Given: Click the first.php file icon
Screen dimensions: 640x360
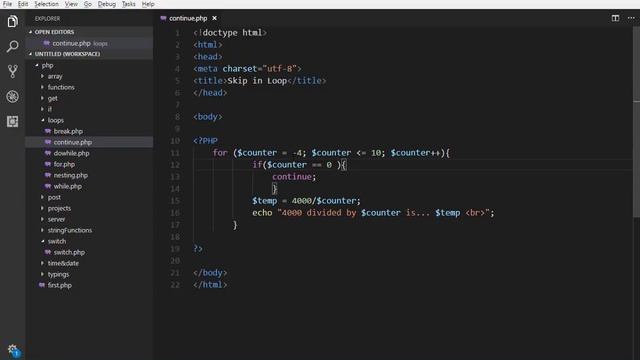Looking at the screenshot, I should click(x=42, y=285).
